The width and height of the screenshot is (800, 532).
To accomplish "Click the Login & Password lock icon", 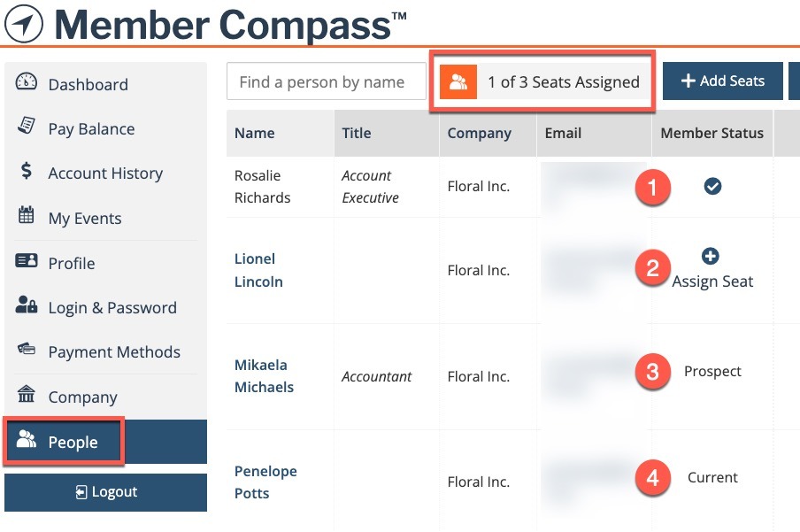I will pos(26,305).
